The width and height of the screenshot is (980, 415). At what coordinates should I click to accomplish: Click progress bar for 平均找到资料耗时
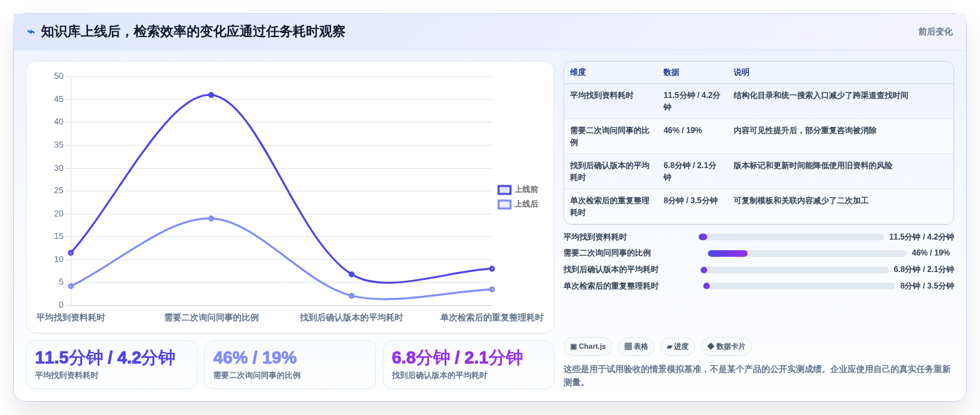pos(791,237)
